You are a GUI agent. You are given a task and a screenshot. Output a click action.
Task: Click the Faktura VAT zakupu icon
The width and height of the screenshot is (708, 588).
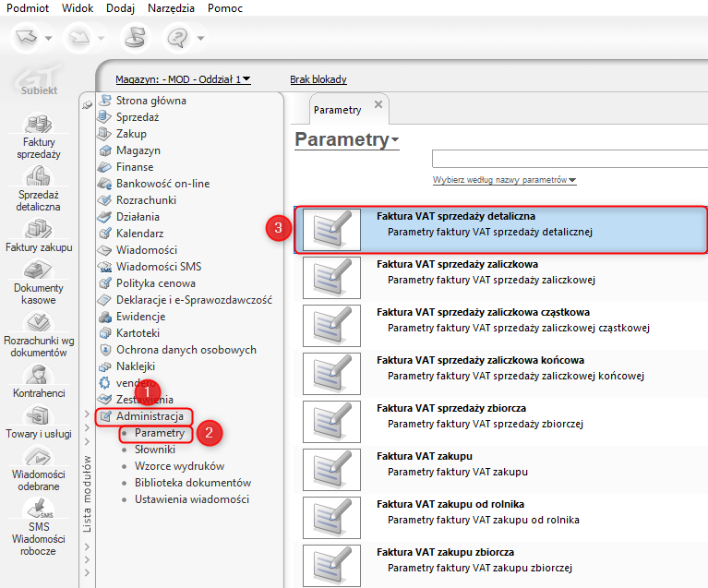pyautogui.click(x=332, y=470)
